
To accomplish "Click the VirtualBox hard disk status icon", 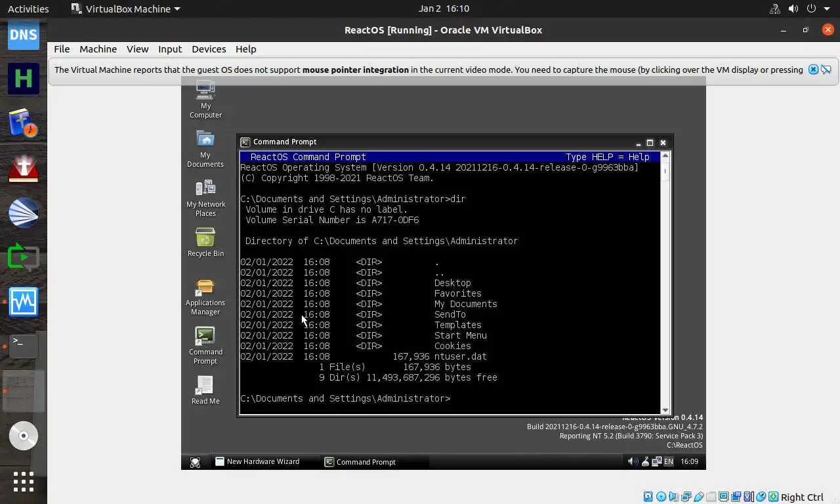I will [x=648, y=497].
